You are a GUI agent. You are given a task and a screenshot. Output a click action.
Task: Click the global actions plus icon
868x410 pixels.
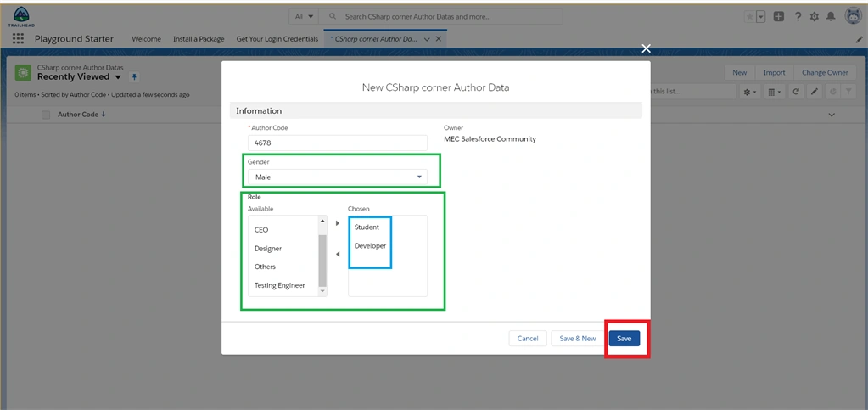[779, 17]
